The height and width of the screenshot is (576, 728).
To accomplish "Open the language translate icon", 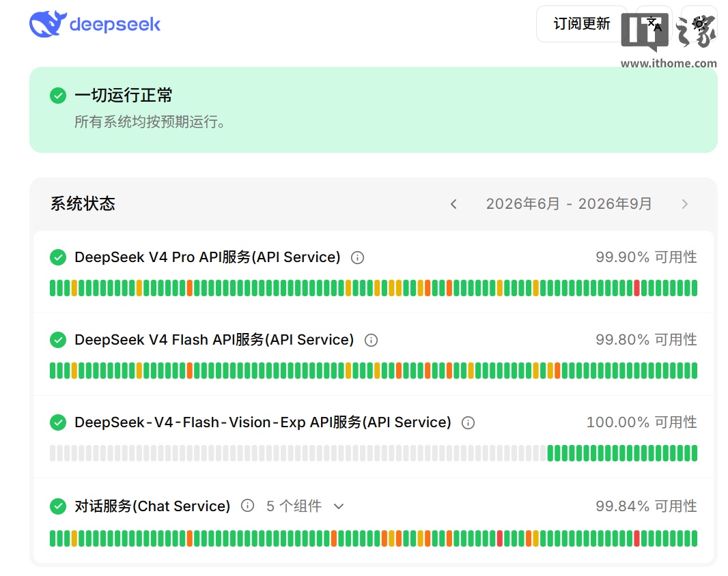I will coord(654,24).
